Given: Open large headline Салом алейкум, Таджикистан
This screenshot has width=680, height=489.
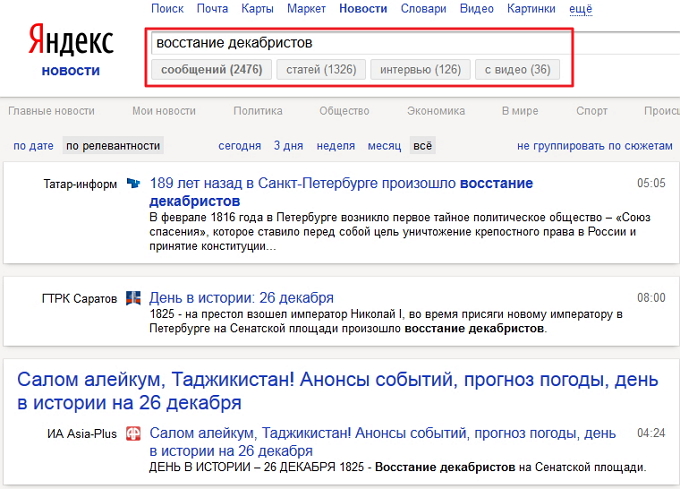Looking at the screenshot, I should pyautogui.click(x=338, y=391).
